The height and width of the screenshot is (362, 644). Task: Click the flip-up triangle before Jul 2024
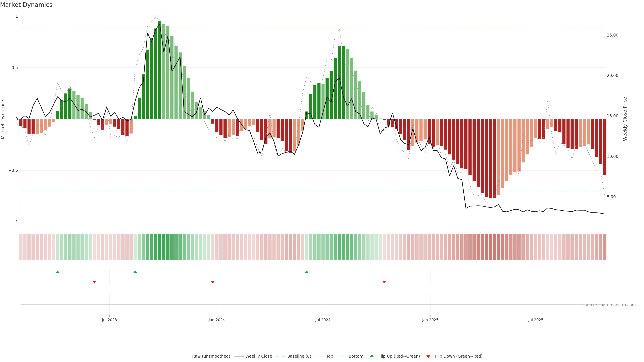[x=307, y=272]
